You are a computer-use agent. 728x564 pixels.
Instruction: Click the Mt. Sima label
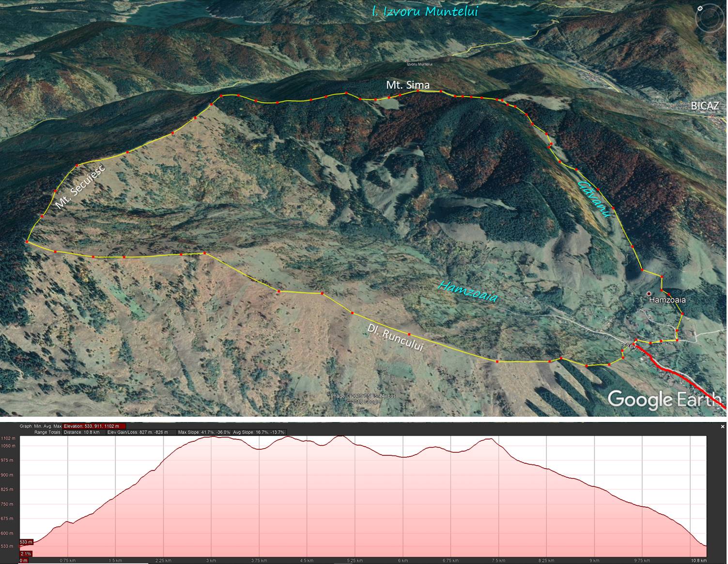(x=407, y=85)
